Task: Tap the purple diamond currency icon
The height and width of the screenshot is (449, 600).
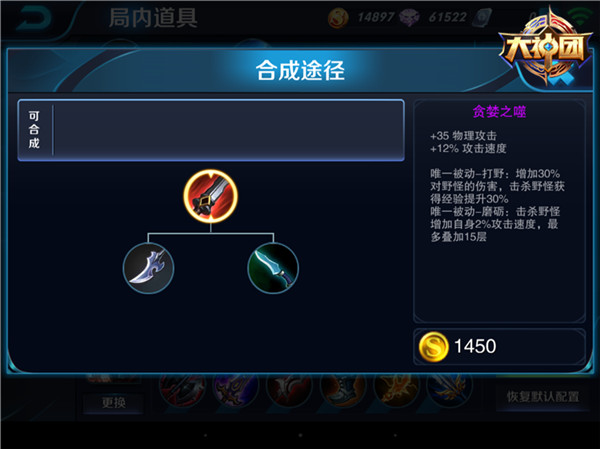Action: point(409,18)
